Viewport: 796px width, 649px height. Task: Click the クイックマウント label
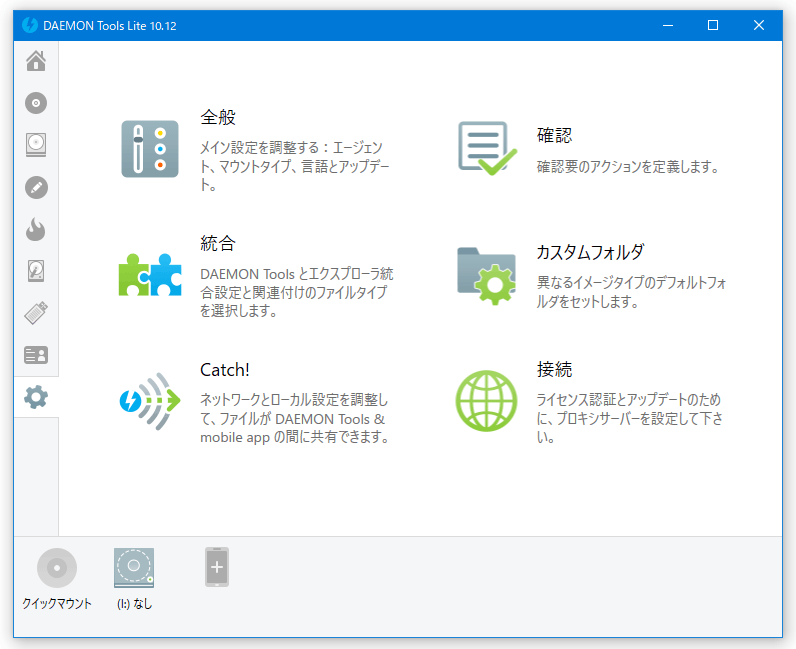tap(57, 604)
